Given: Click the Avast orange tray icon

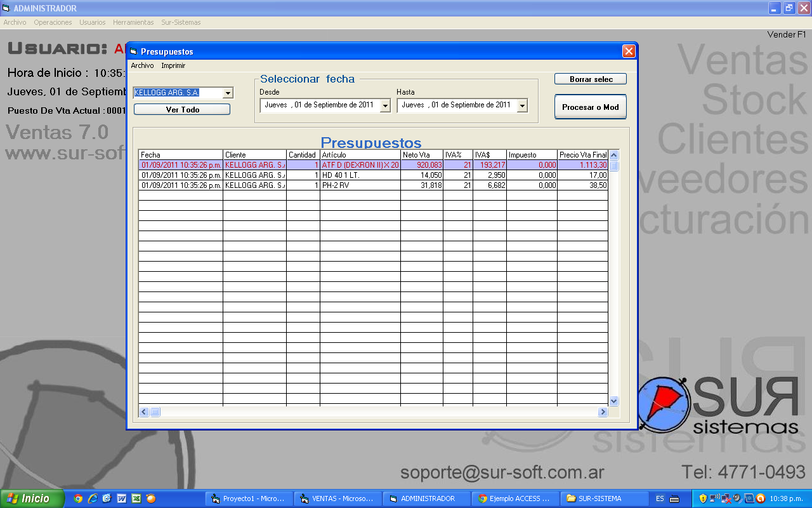Looking at the screenshot, I should [x=760, y=498].
